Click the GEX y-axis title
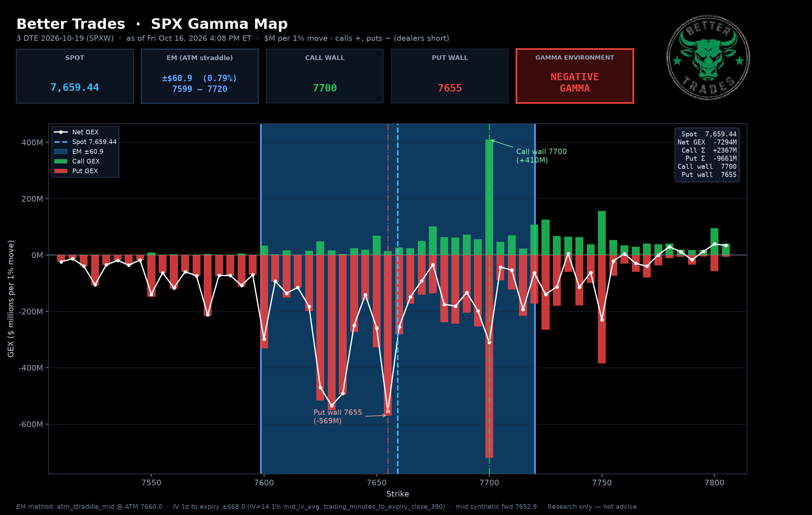812x515 pixels. [x=11, y=299]
